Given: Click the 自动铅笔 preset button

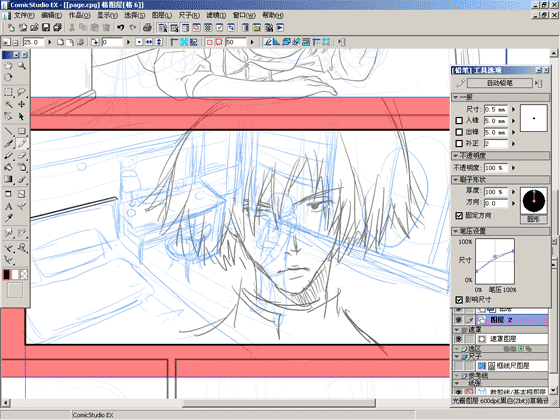Looking at the screenshot, I should (x=500, y=83).
